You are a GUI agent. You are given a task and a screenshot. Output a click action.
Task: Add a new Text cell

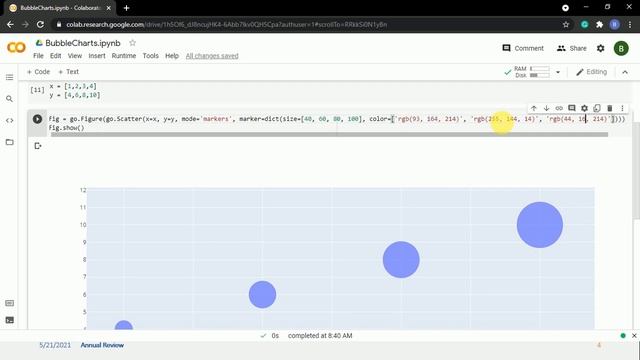(x=68, y=72)
